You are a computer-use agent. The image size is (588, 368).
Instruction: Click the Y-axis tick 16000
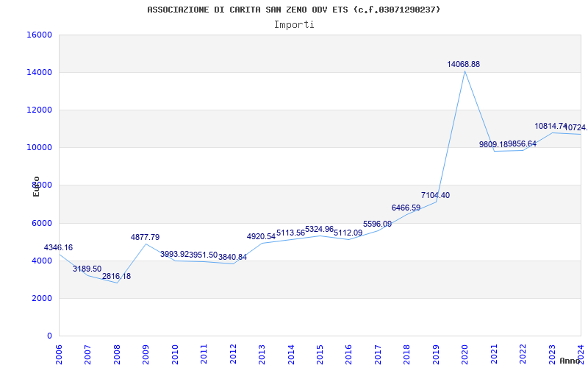40,35
